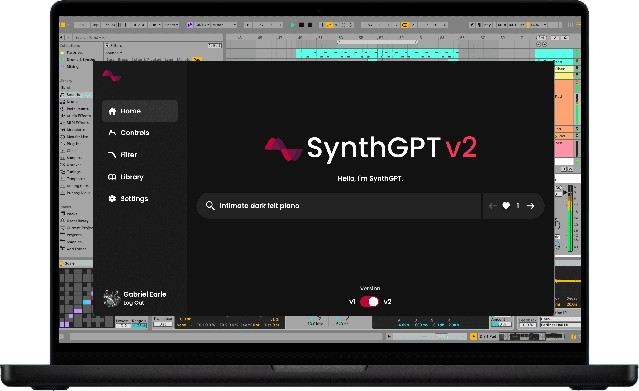Click the Gabriel Earle profile avatar
639x391 pixels.
(111, 298)
